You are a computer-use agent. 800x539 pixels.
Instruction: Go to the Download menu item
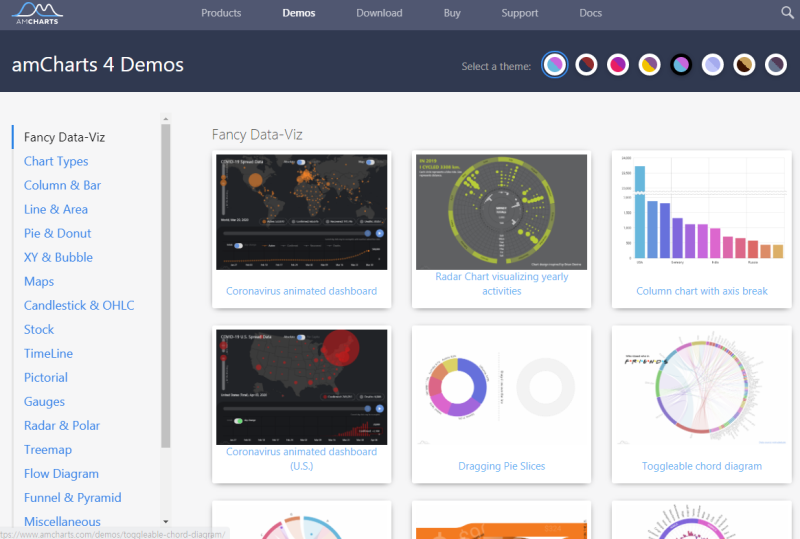point(379,13)
